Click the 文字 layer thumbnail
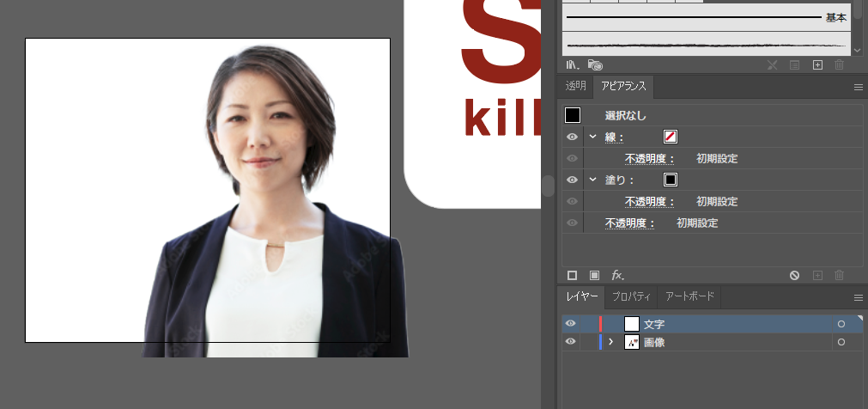868x409 pixels. 632,324
